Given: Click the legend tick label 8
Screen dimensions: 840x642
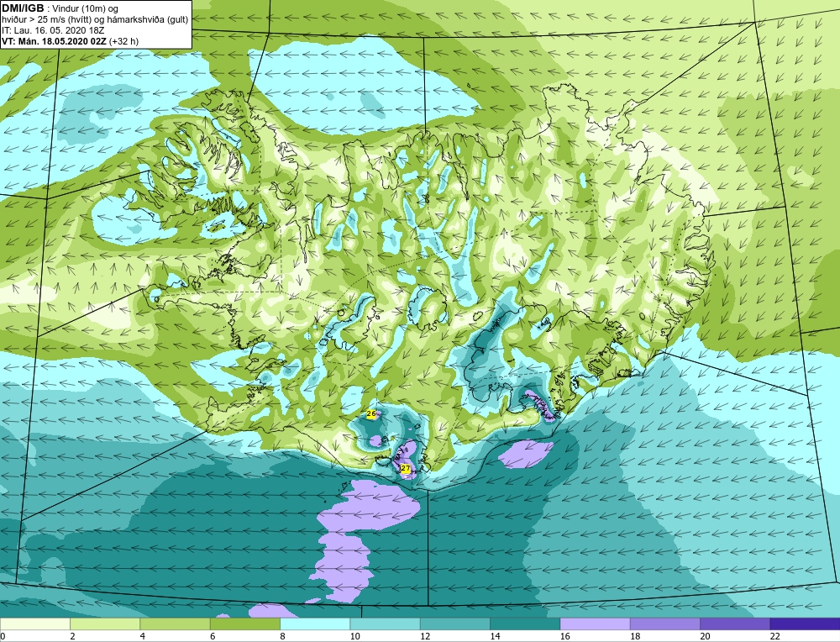Looking at the screenshot, I should pyautogui.click(x=282, y=636).
